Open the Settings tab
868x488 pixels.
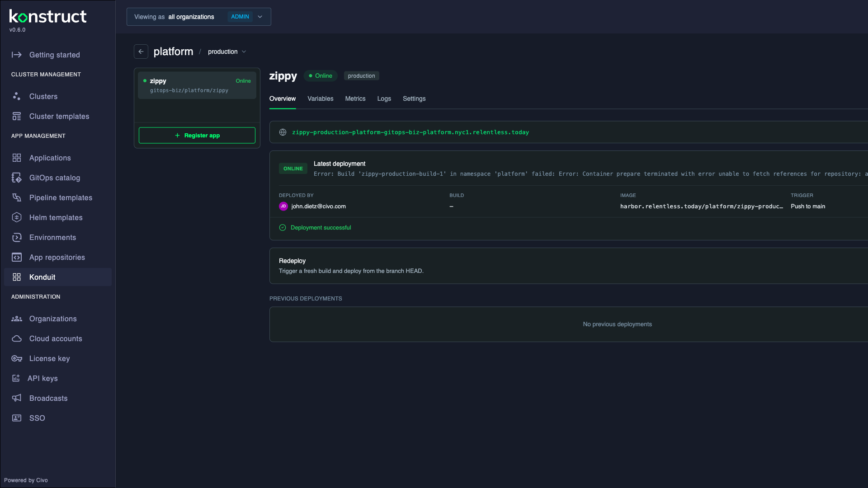414,99
